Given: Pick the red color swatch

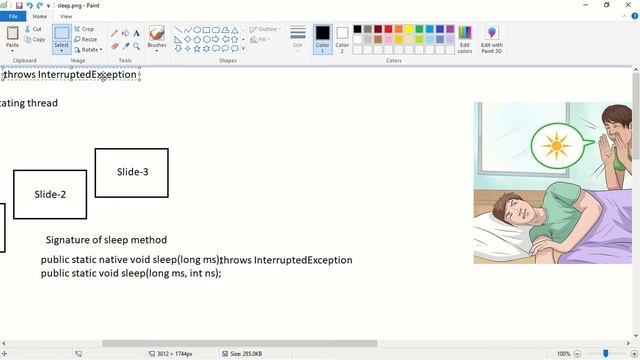Looking at the screenshot, I should click(388, 29).
